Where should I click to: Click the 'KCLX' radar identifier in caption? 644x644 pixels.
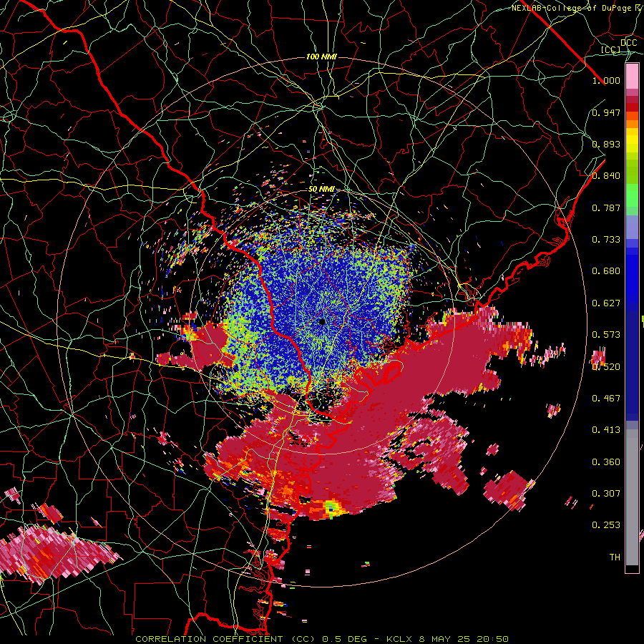click(x=401, y=639)
